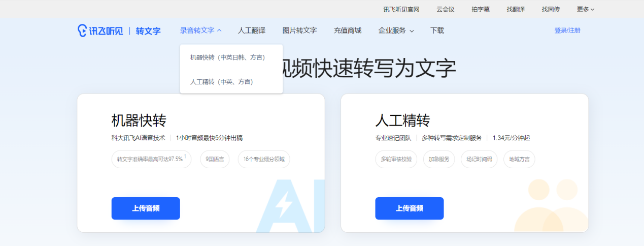Click the 机器快转 card heading
Screen dimensions: 644x246
coord(139,120)
